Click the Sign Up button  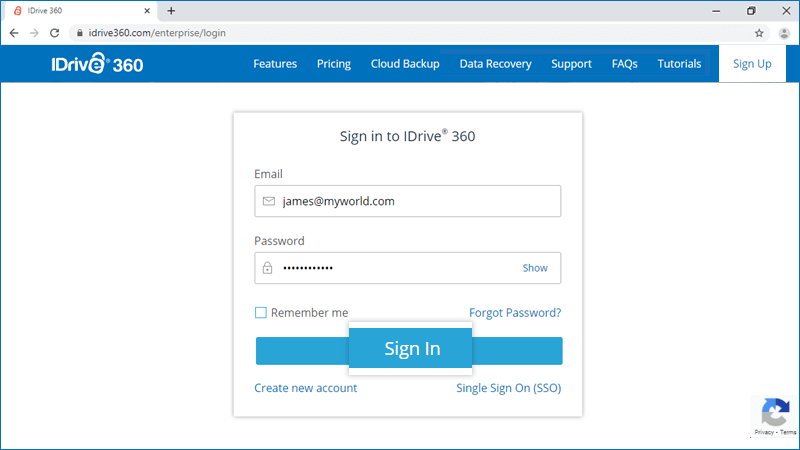(x=752, y=64)
